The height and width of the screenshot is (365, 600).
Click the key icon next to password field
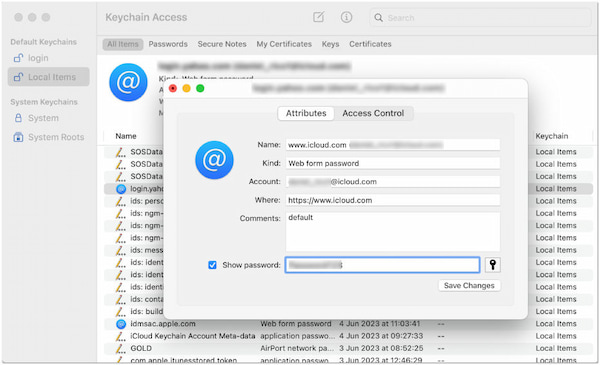pyautogui.click(x=493, y=265)
